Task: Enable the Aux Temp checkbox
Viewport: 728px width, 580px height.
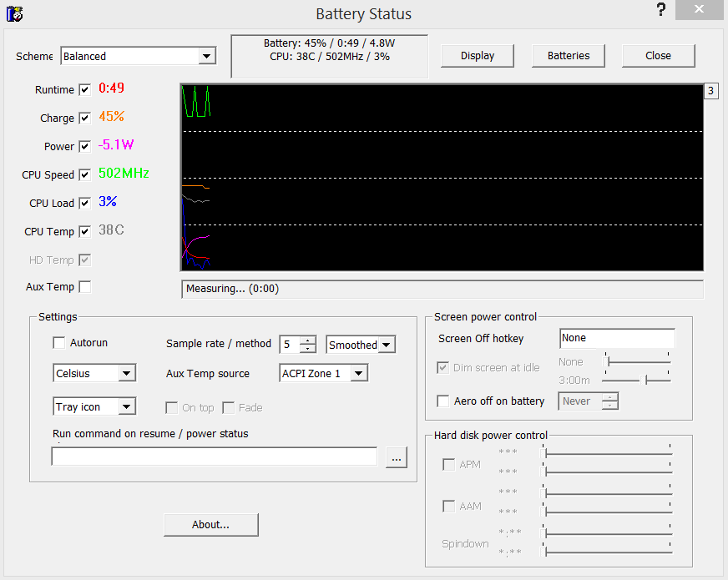Action: click(84, 287)
